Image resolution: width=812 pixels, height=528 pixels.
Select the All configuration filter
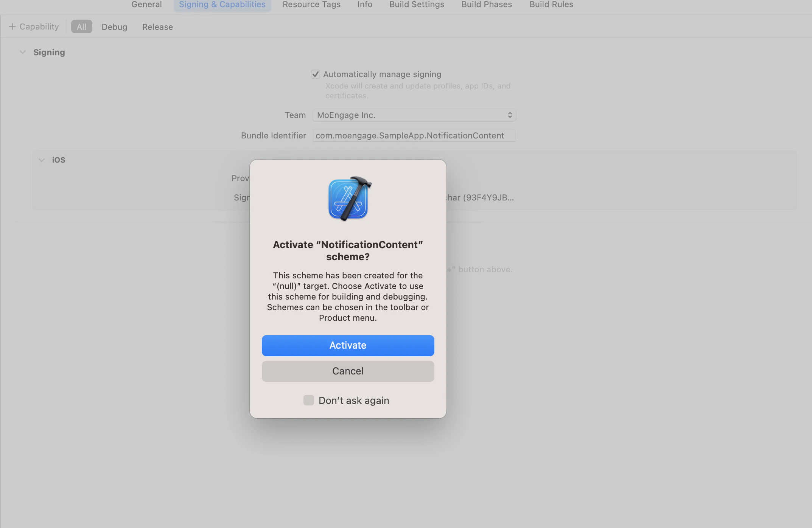pos(81,27)
